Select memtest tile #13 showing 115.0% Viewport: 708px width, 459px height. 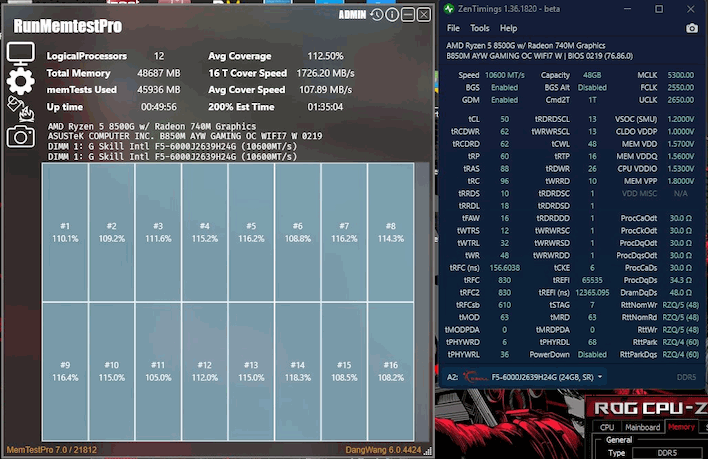pos(251,371)
